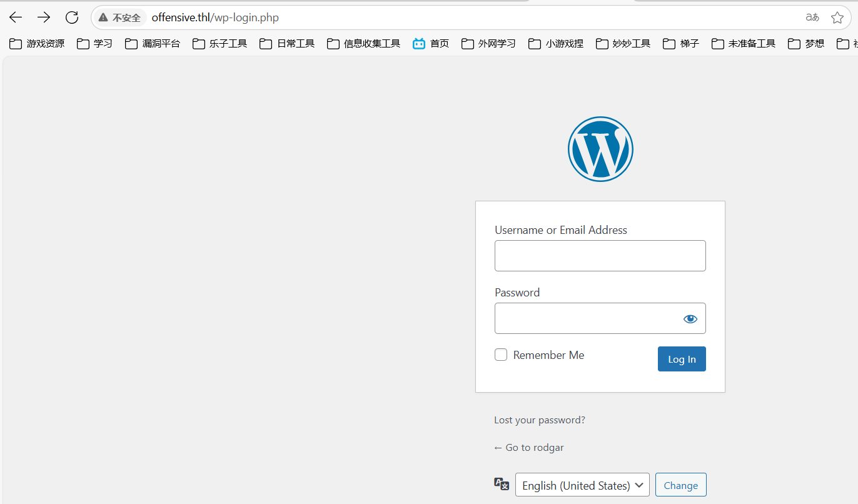The height and width of the screenshot is (504, 858).
Task: Open the 乐子工具 bookmark folder
Action: [220, 43]
